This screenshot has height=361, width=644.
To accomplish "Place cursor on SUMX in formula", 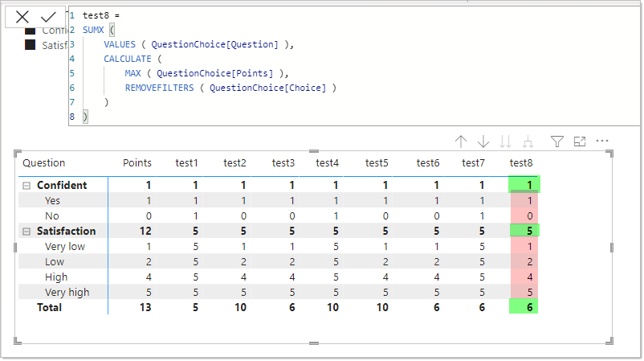I will (x=93, y=30).
